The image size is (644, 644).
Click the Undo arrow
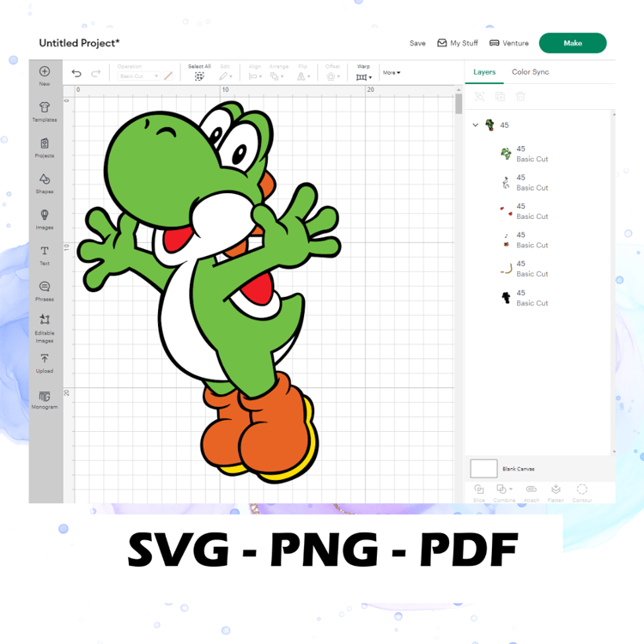coord(76,74)
